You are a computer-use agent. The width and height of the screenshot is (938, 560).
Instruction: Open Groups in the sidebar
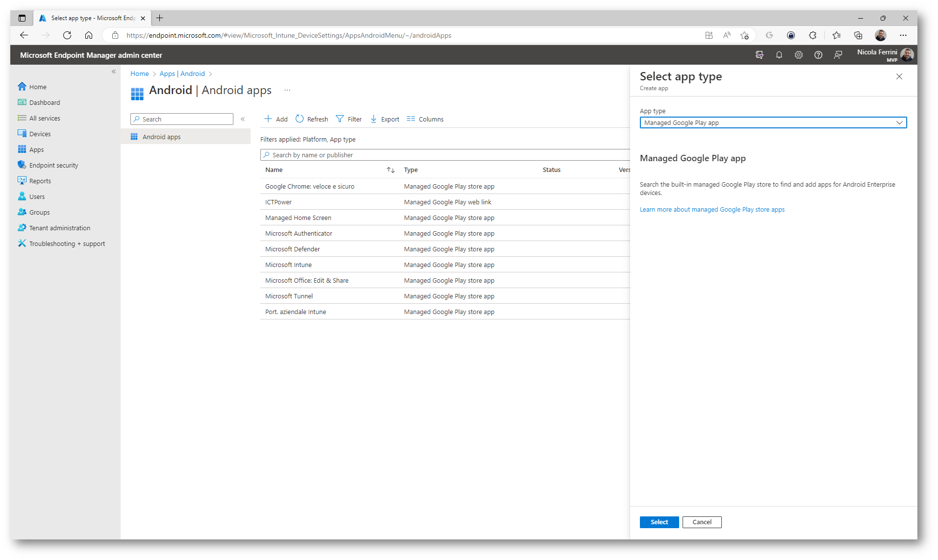coord(34,212)
